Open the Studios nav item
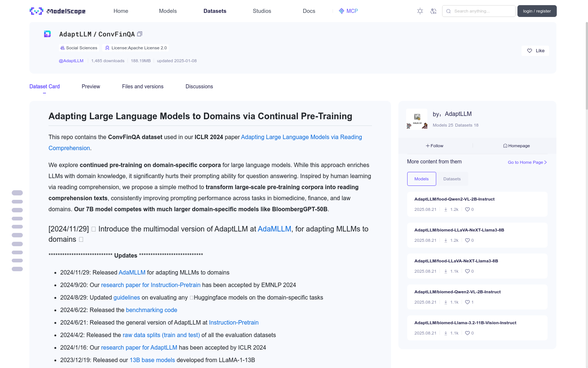 coord(262,11)
